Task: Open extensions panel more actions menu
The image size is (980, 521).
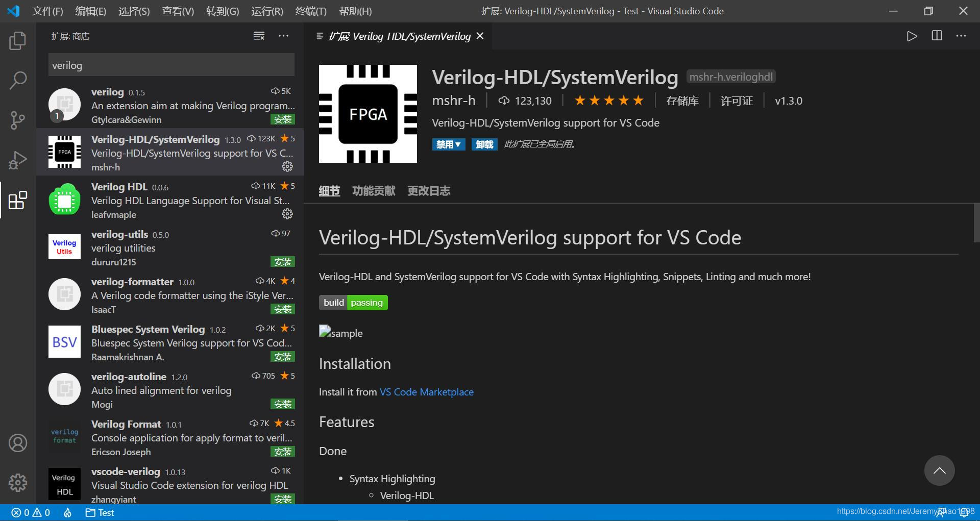Action: [x=283, y=36]
